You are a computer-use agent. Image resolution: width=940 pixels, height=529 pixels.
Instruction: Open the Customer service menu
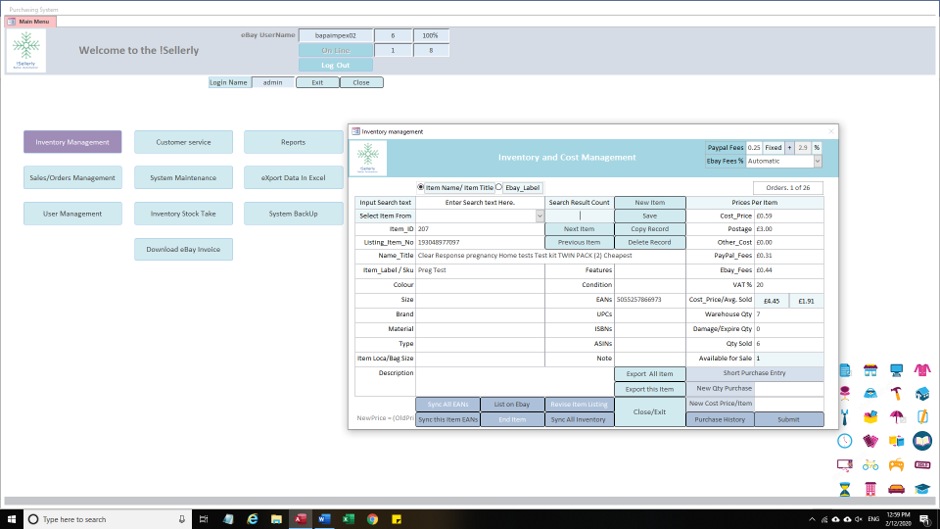click(183, 142)
